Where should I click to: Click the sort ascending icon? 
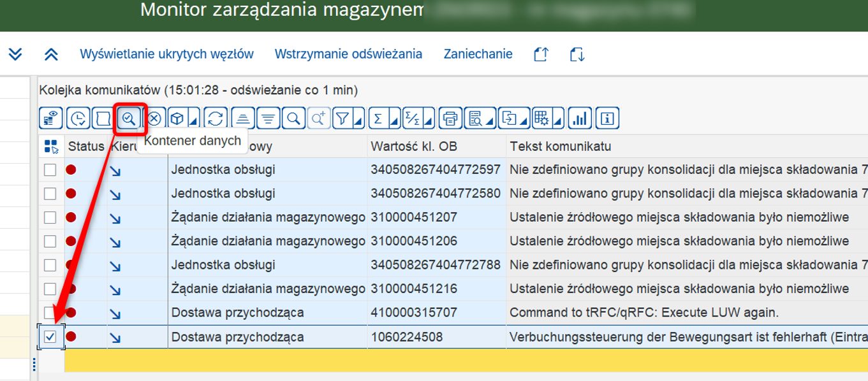click(x=242, y=119)
